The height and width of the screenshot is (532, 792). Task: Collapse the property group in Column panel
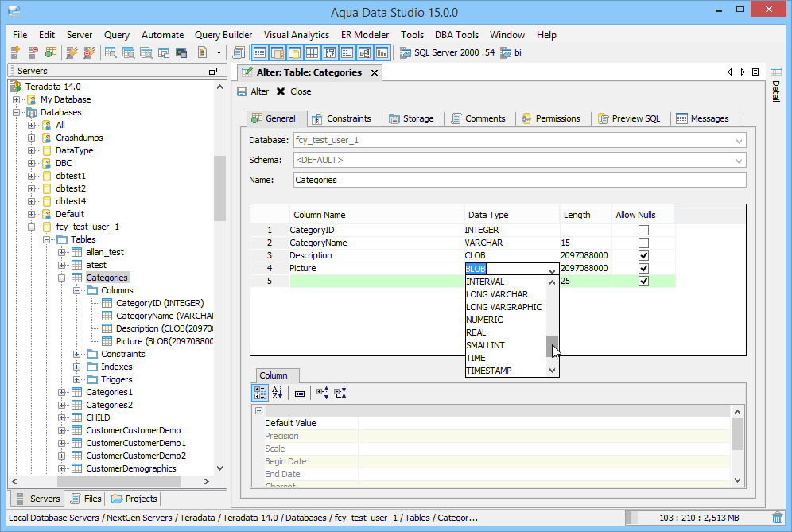(x=258, y=411)
